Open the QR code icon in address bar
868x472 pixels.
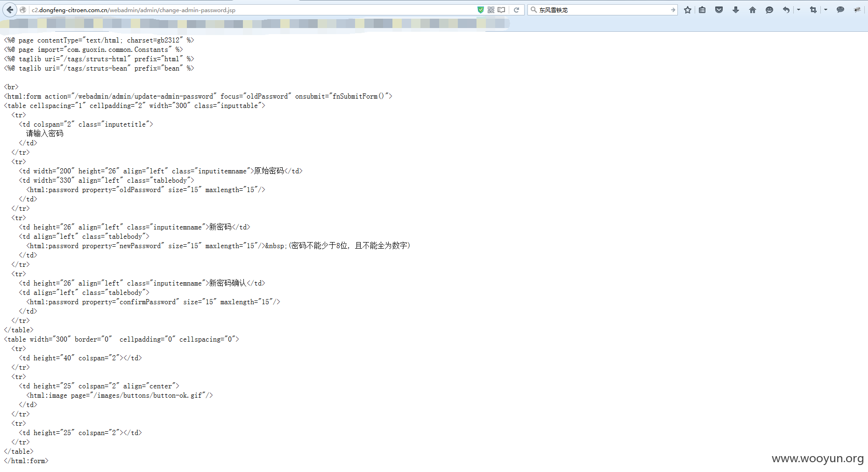(491, 10)
